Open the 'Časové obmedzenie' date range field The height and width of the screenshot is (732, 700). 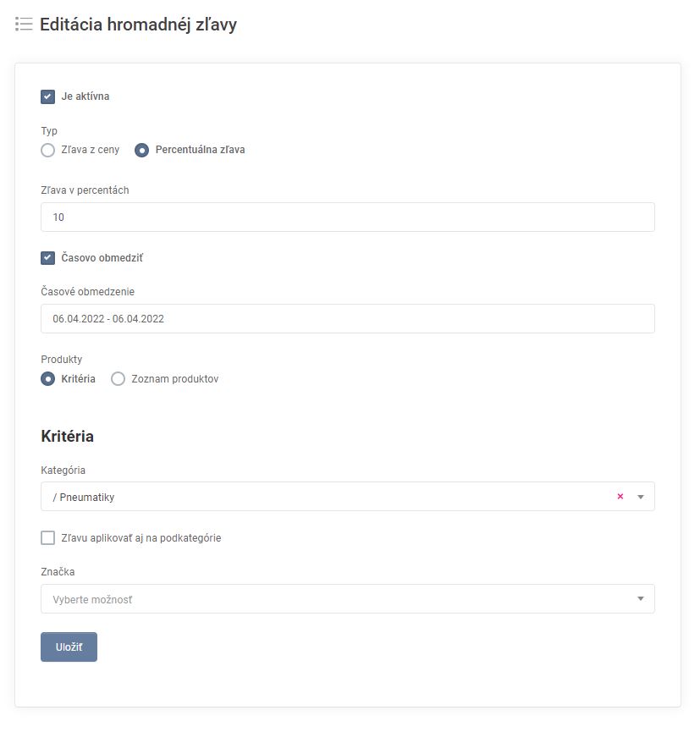(x=347, y=319)
